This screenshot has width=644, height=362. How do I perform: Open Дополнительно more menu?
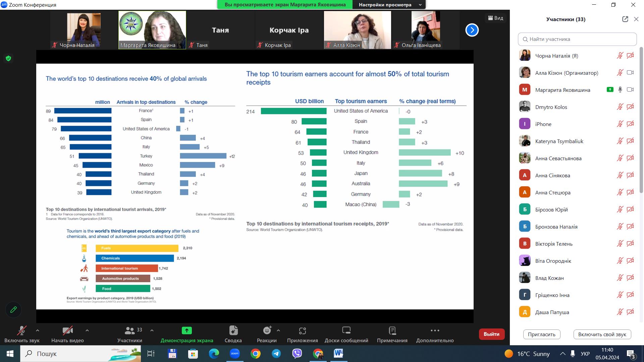pos(435,331)
